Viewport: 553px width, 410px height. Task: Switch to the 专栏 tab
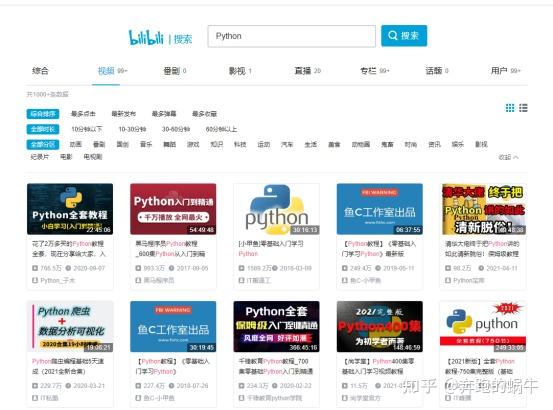(x=375, y=71)
